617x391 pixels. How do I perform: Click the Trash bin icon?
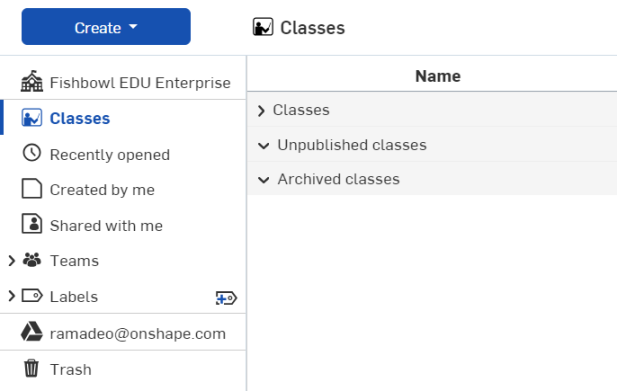click(31, 368)
